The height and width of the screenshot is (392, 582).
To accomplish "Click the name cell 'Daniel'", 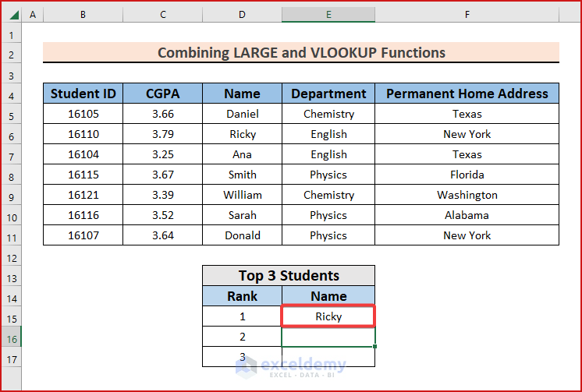I will (x=242, y=114).
